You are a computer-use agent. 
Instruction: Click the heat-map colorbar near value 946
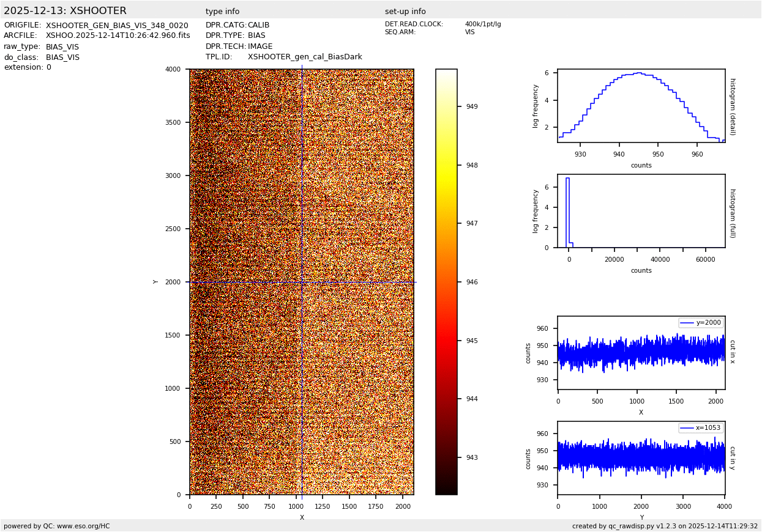point(446,282)
